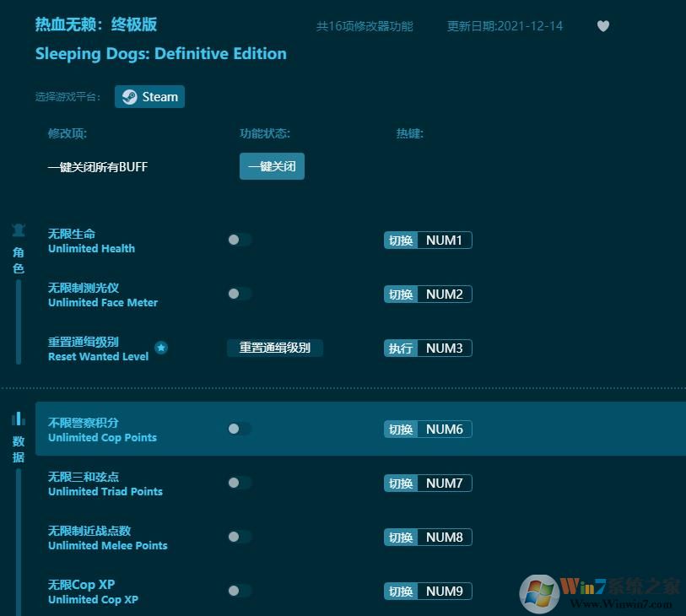Image resolution: width=686 pixels, height=616 pixels.
Task: Click the data section bar-chart icon
Action: [x=19, y=419]
